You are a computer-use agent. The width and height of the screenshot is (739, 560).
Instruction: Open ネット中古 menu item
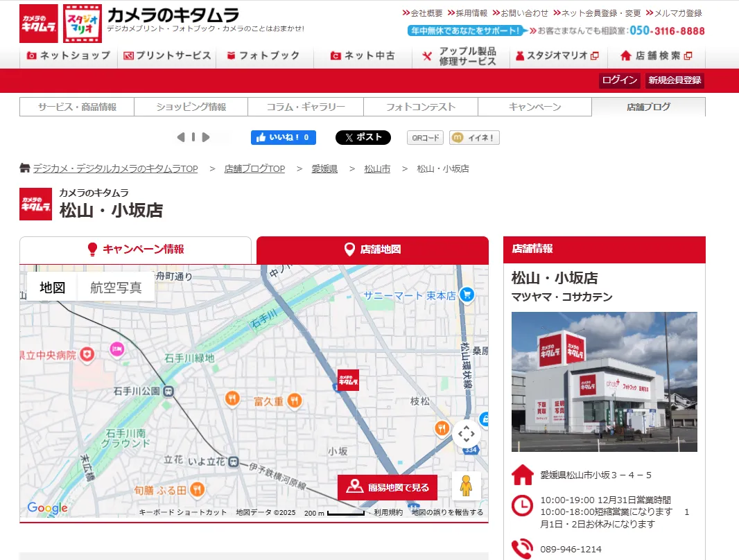tap(363, 55)
